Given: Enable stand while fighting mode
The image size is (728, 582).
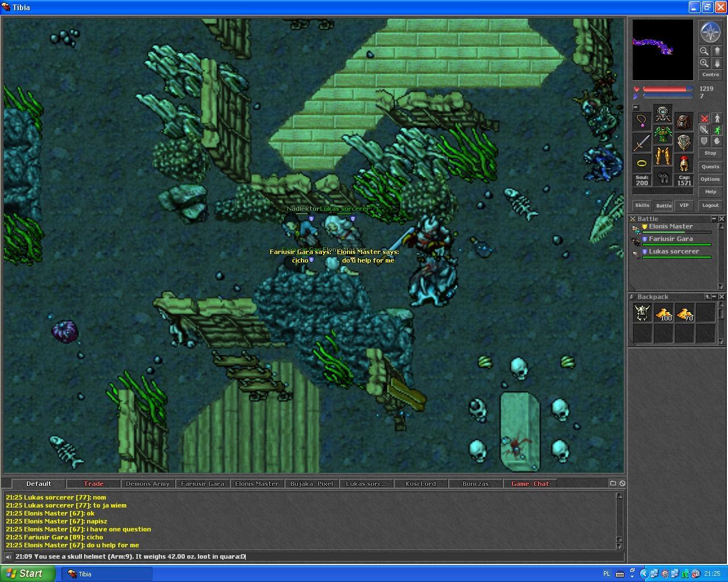Looking at the screenshot, I should (717, 118).
